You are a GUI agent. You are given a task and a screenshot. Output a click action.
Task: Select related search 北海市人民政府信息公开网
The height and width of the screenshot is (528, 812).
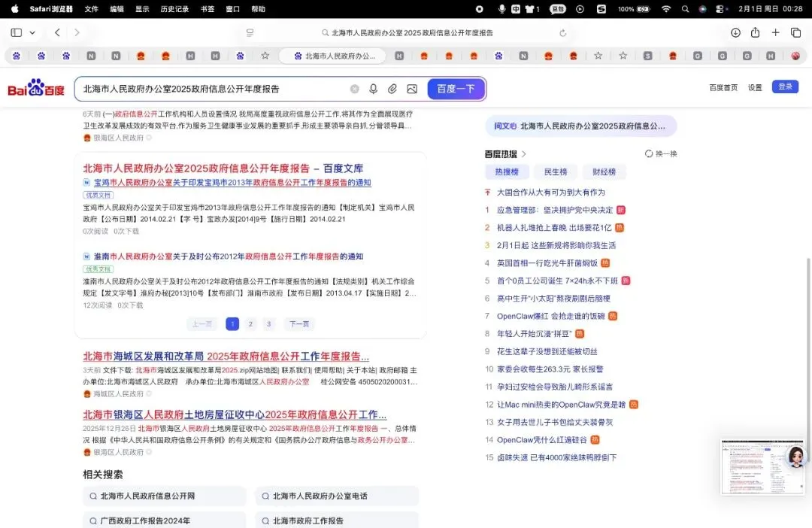tap(165, 496)
